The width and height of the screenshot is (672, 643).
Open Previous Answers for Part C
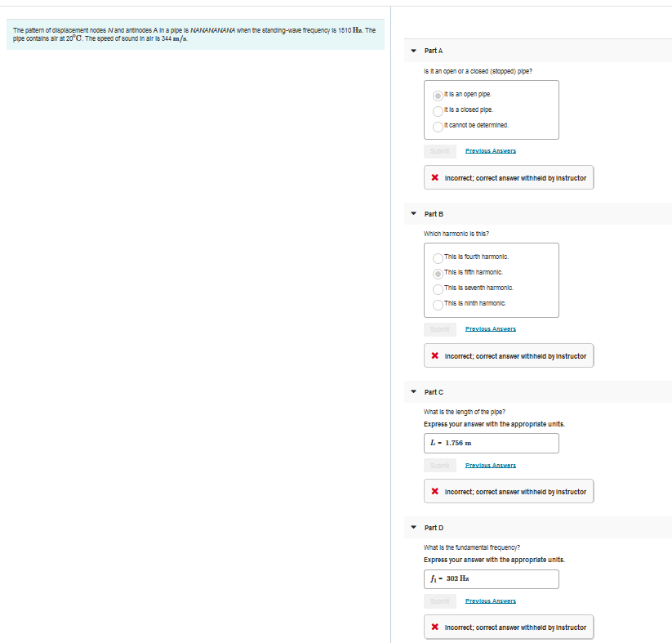[x=490, y=464]
